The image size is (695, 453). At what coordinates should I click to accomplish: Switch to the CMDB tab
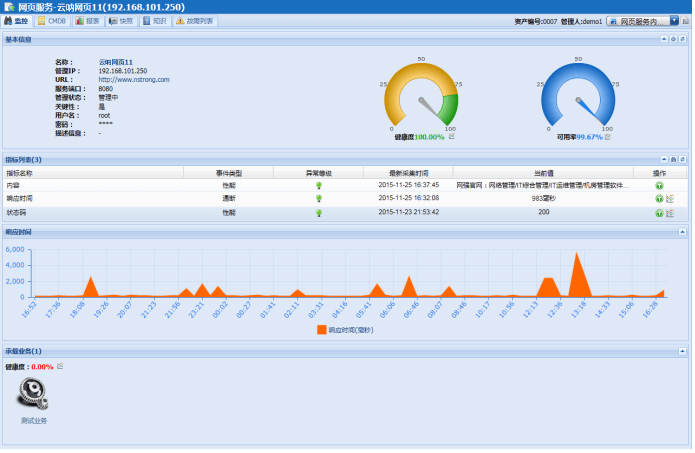tap(51, 20)
